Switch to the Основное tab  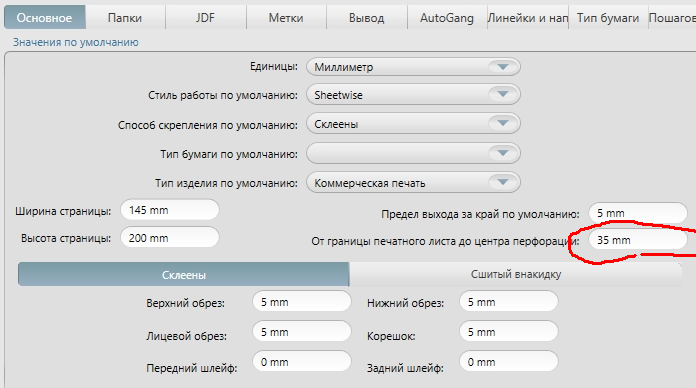point(44,18)
